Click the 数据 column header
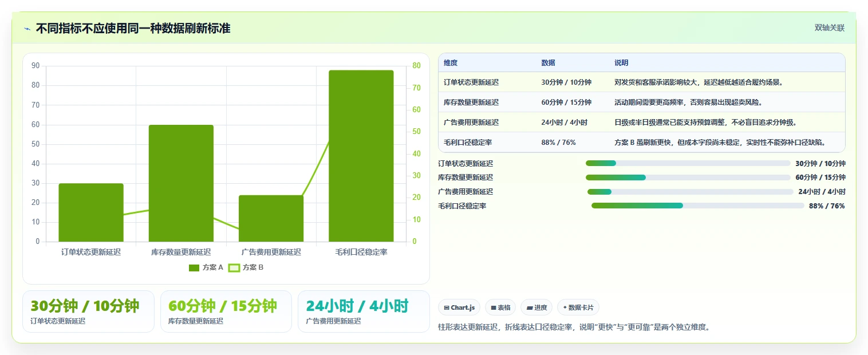This screenshot has height=355, width=868. point(548,63)
